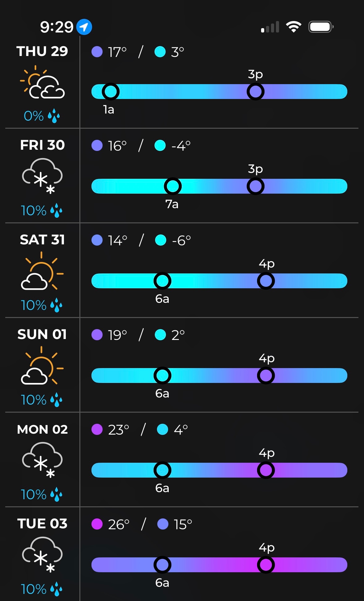Tap the location arrow icon in status bar
Image resolution: width=364 pixels, height=601 pixels.
[x=84, y=27]
